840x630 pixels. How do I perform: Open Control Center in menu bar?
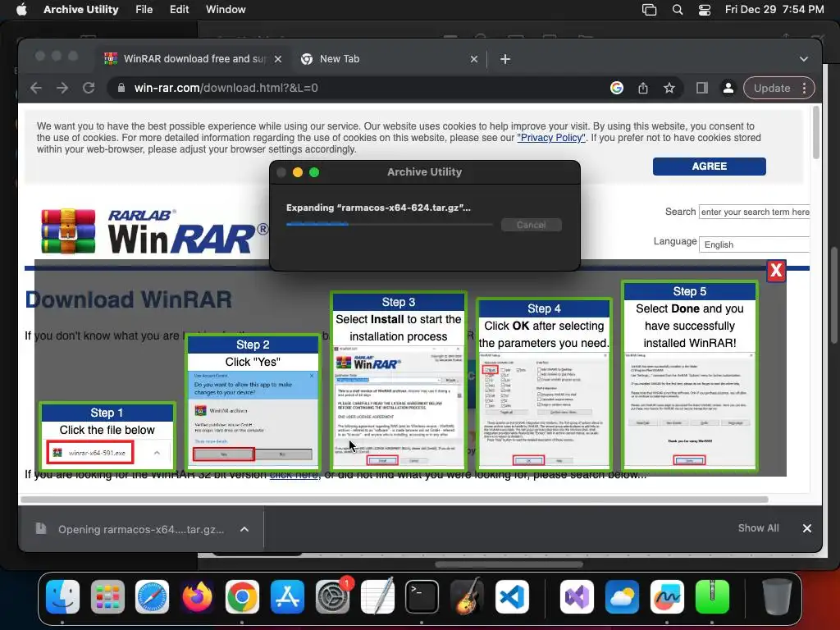tap(705, 9)
